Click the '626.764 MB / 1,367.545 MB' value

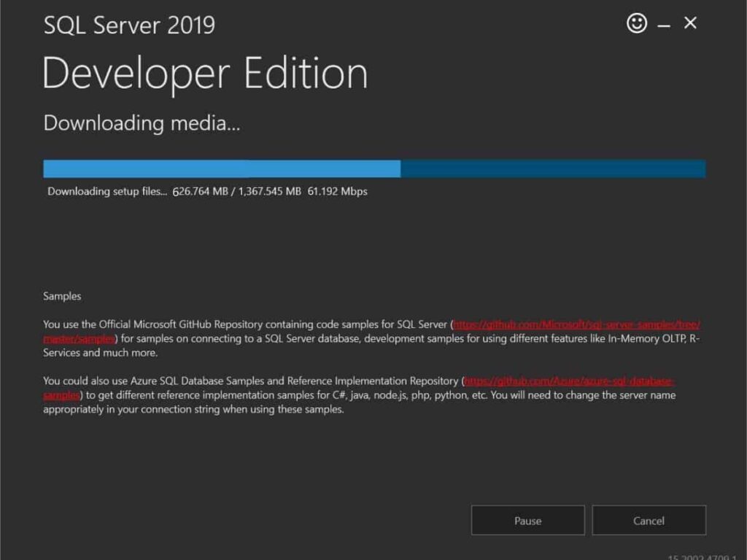(x=237, y=192)
